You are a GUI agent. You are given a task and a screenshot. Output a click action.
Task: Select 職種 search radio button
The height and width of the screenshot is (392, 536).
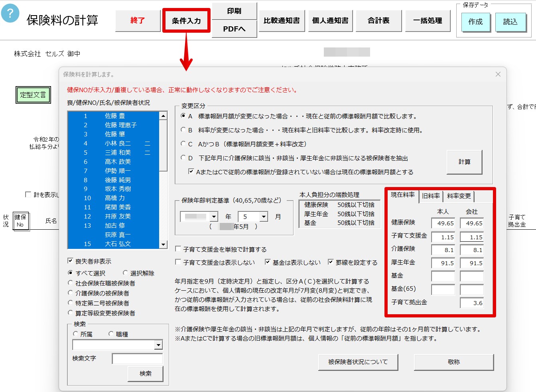pyautogui.click(x=111, y=334)
